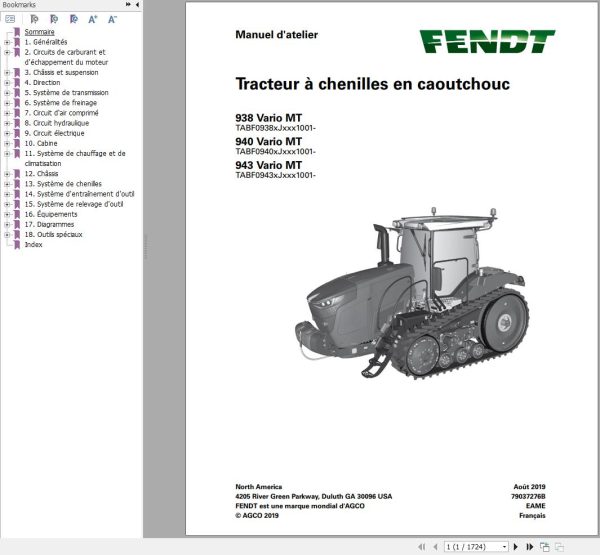
Task: Open the page number dropdown
Action: 504,547
